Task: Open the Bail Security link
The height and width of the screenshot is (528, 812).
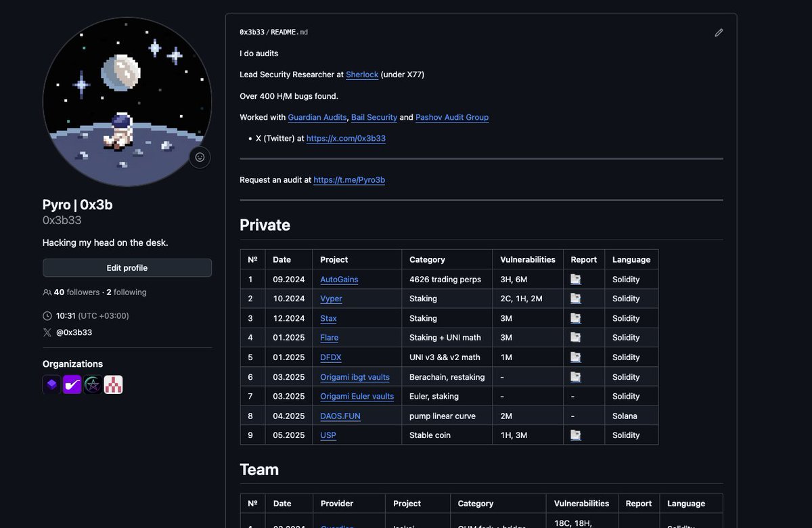Action: (x=374, y=117)
